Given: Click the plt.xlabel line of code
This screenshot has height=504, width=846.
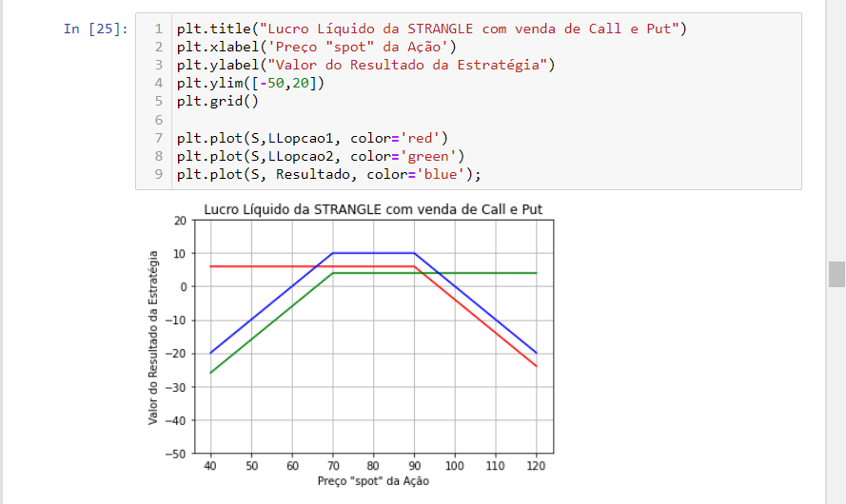Looking at the screenshot, I should [316, 47].
